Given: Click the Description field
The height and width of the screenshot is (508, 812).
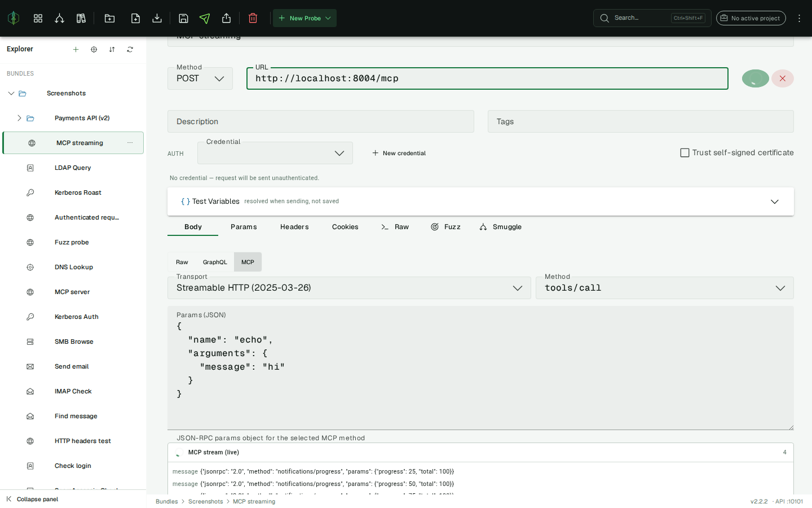Looking at the screenshot, I should [x=320, y=121].
